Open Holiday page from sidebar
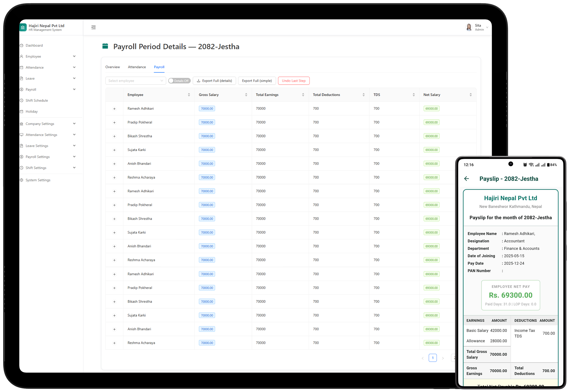This screenshot has width=569, height=392. [31, 111]
